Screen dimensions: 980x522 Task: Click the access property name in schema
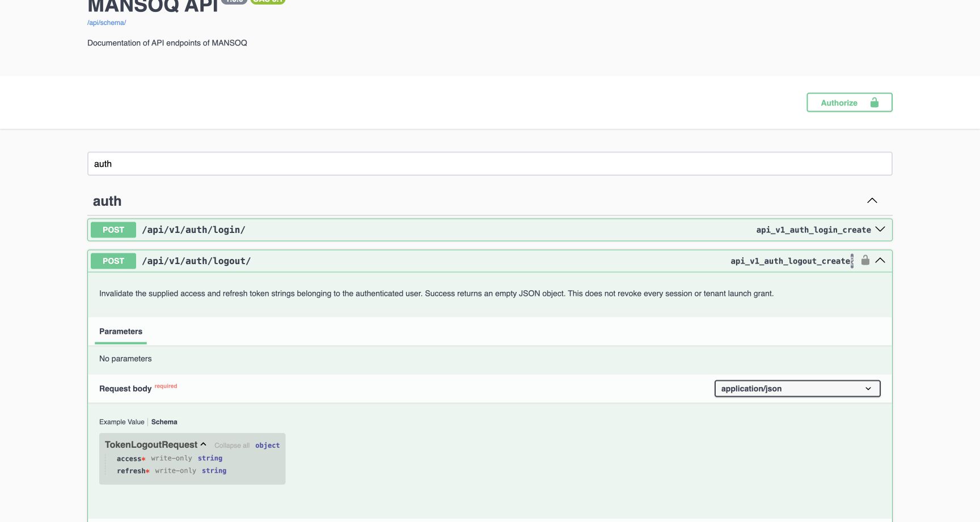pos(129,459)
